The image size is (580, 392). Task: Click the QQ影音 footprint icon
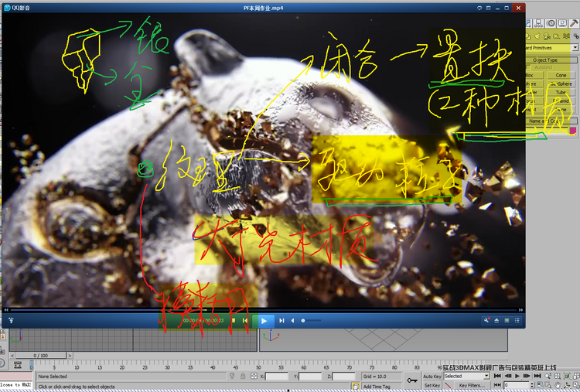coord(11,321)
